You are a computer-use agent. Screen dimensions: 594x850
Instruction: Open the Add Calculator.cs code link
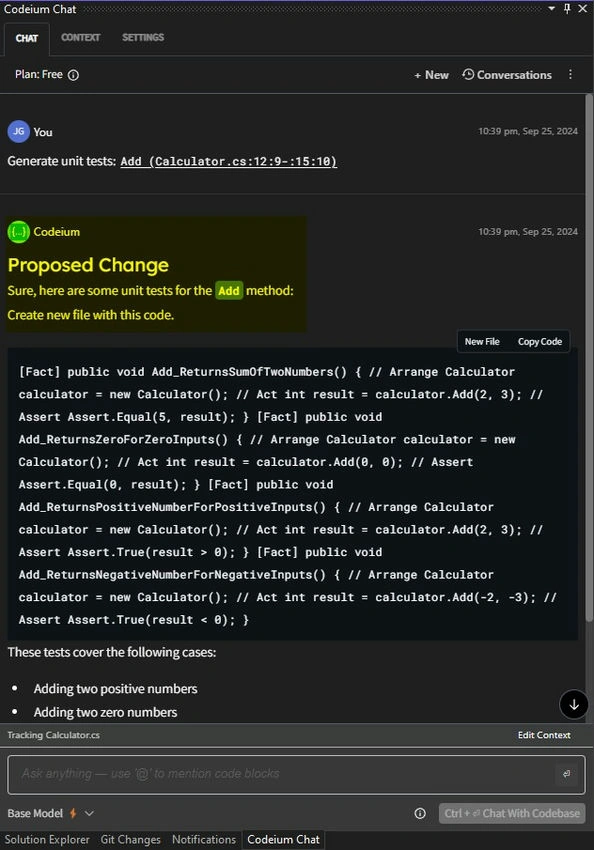[229, 162]
